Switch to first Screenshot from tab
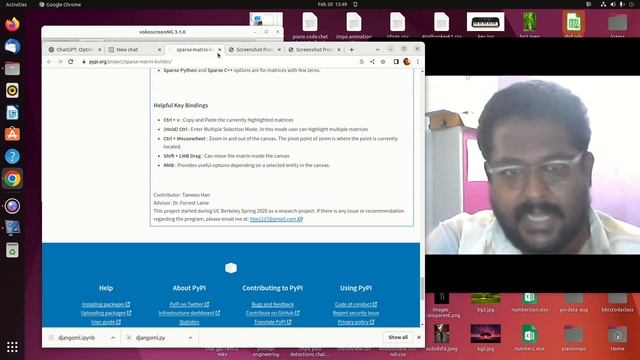Image resolution: width=640 pixels, height=360 pixels. (255, 49)
